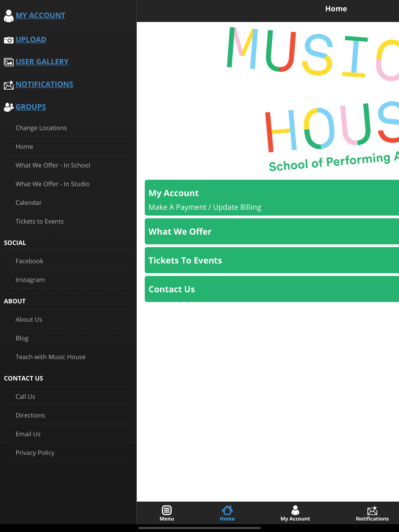Tap the Home tab label
The height and width of the screenshot is (532, 399).
227,519
